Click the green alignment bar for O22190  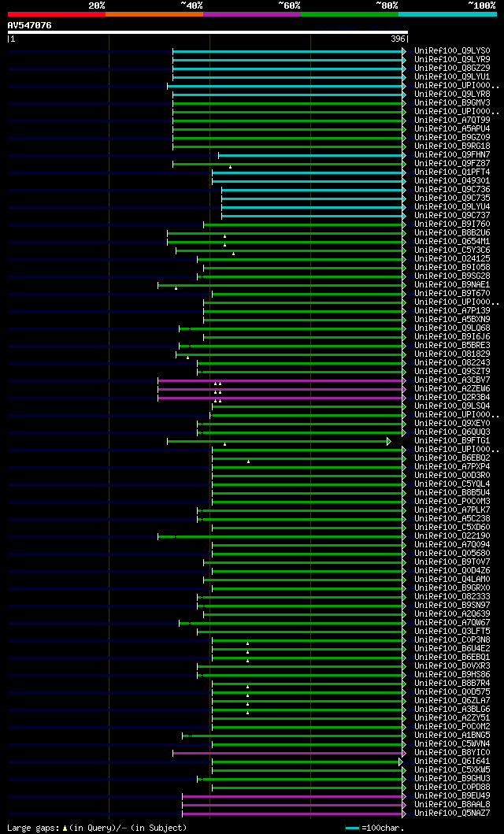click(x=280, y=536)
